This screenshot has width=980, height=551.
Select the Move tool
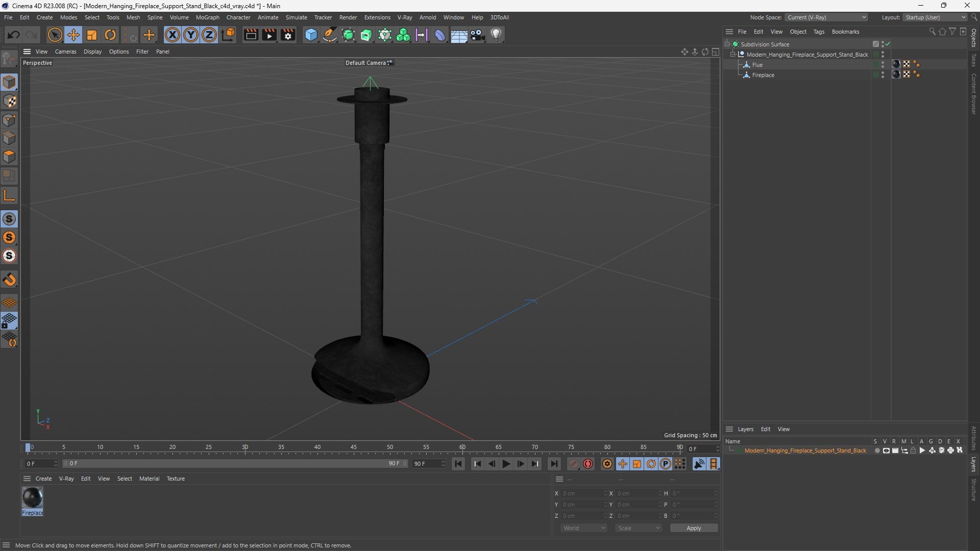click(x=73, y=35)
